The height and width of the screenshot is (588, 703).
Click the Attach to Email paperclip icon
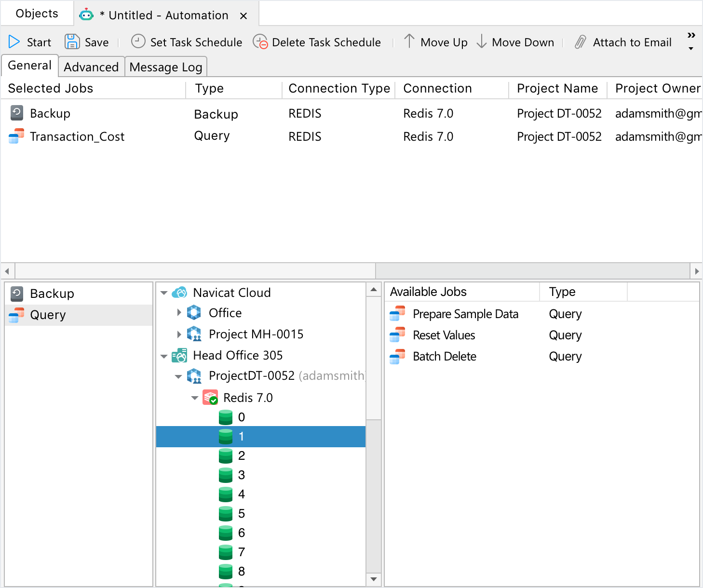click(x=581, y=42)
